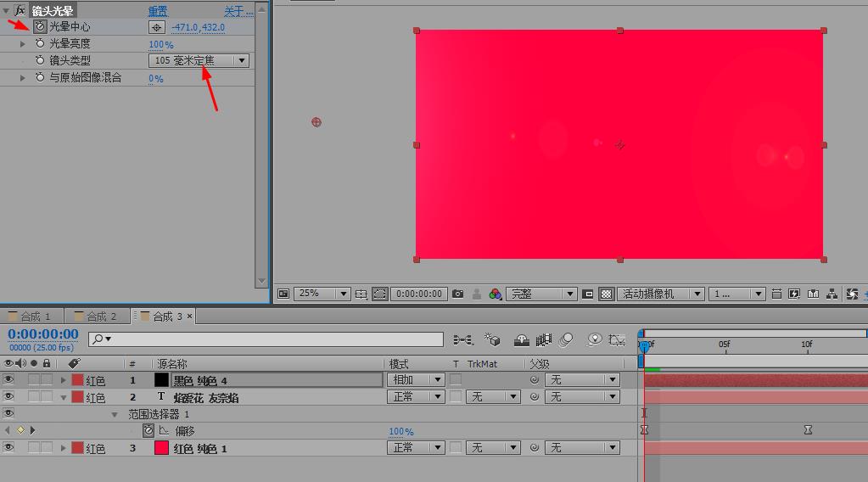
Task: Click the red label swatch of layer 3
Action: point(77,448)
